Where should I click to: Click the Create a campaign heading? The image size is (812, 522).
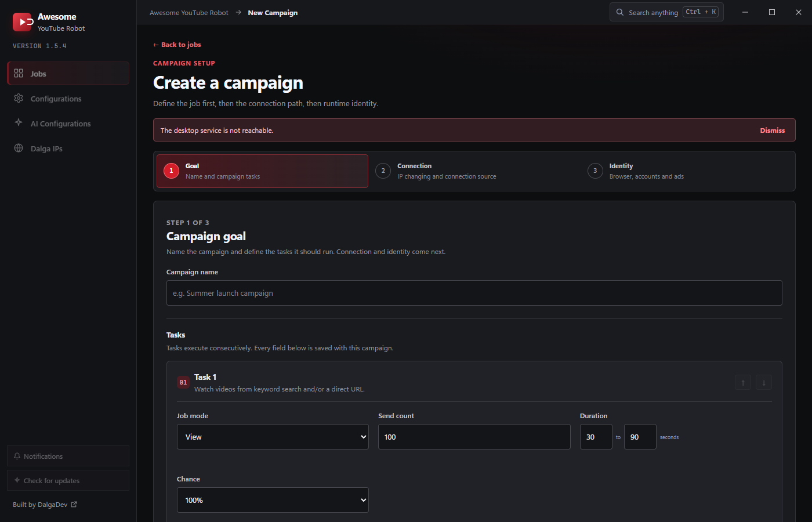(228, 83)
